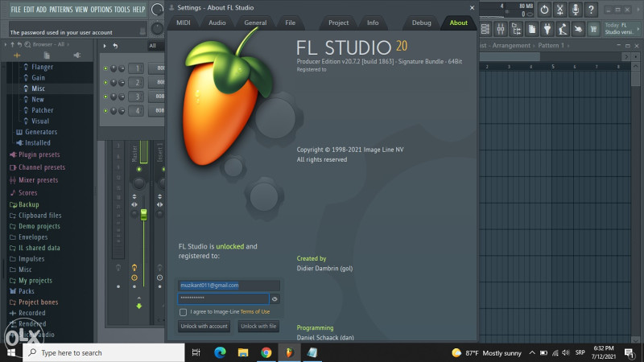Open the mixer toolbar icon
The width and height of the screenshot is (644, 362).
501,29
